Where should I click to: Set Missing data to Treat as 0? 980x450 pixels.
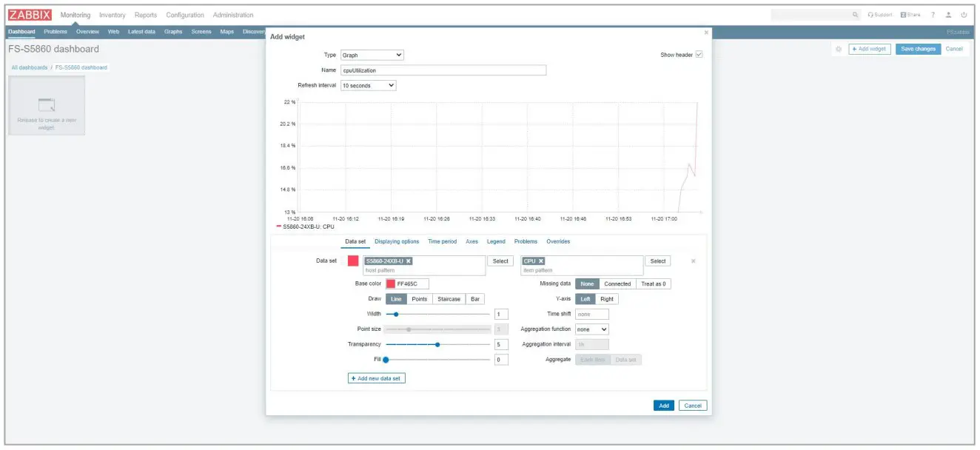coord(654,283)
